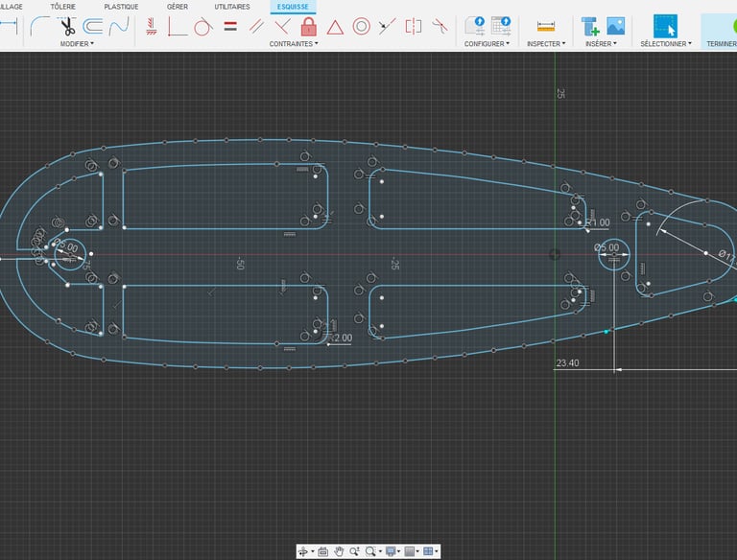This screenshot has width=737, height=560.
Task: Switch to the TÔLERIE tab
Action: (63, 7)
